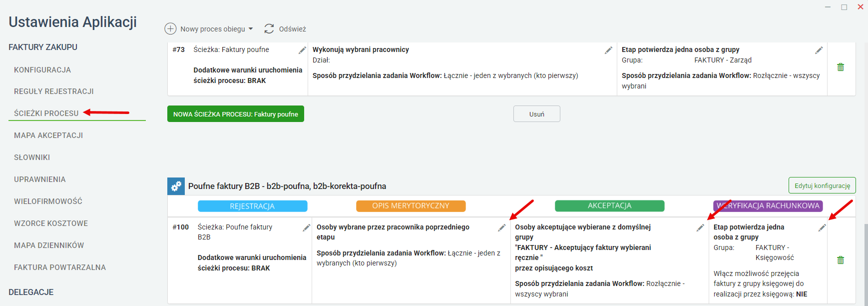Viewport: 868px width, 306px height.
Task: Edit Osoby wybrane przez pracownika stage
Action: 502,228
